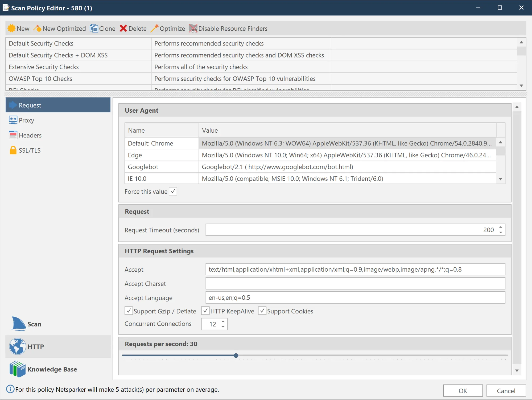Increase Request Timeout with up arrow
Image resolution: width=532 pixels, height=400 pixels.
coord(501,227)
